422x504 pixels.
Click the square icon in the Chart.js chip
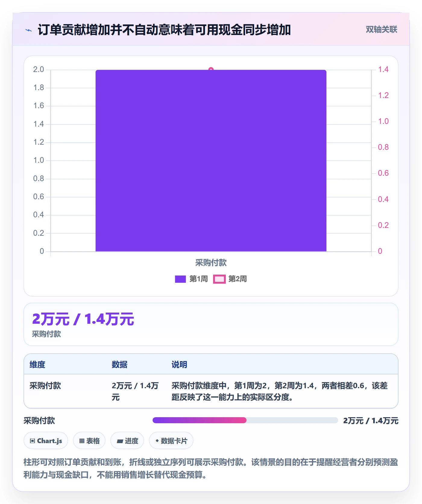pos(32,441)
